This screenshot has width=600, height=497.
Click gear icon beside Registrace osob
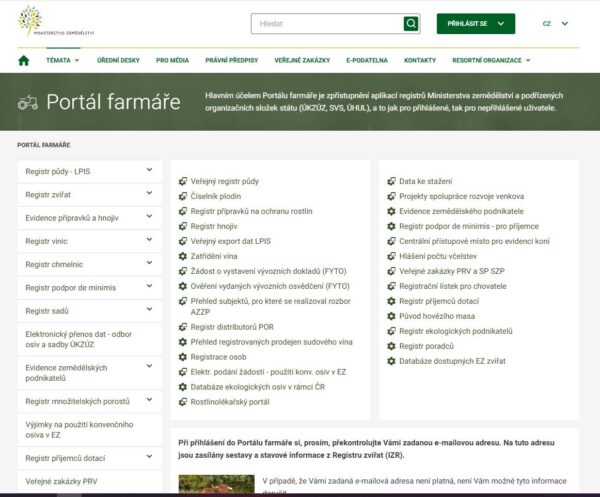(x=183, y=357)
